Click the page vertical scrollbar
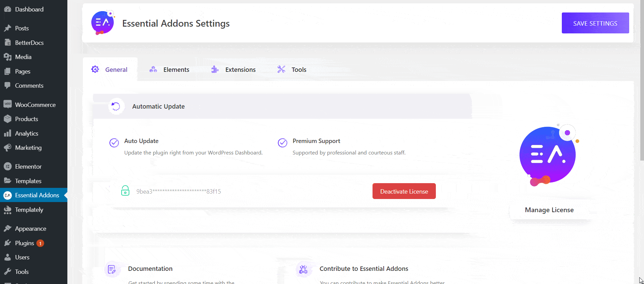Screen dimensions: 644x284 tap(642, 81)
